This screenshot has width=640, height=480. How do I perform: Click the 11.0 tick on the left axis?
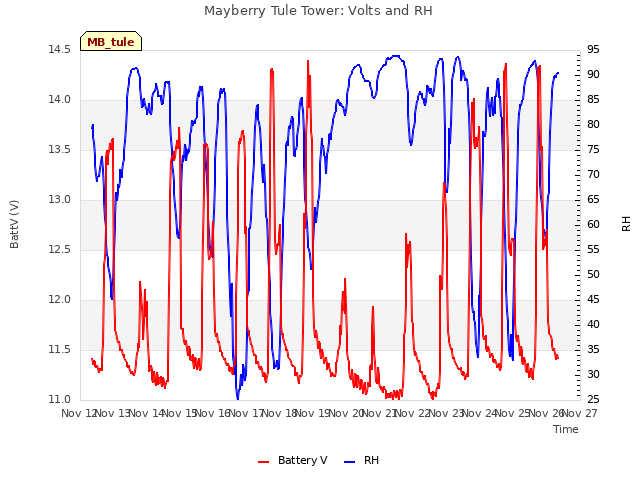60,400
